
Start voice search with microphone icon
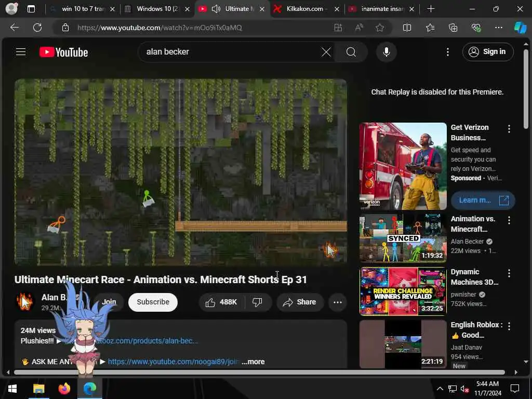point(386,52)
